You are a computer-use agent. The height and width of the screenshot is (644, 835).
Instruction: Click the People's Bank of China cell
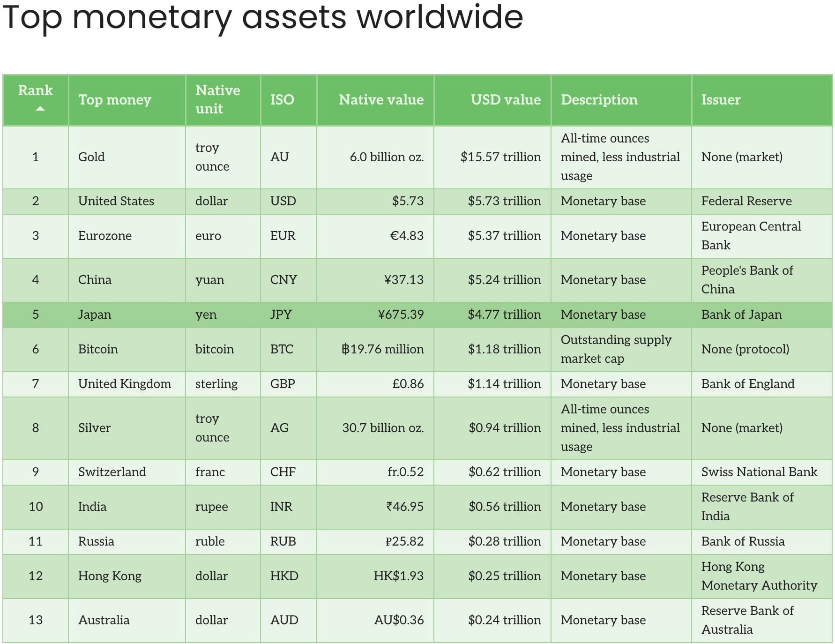[762, 280]
